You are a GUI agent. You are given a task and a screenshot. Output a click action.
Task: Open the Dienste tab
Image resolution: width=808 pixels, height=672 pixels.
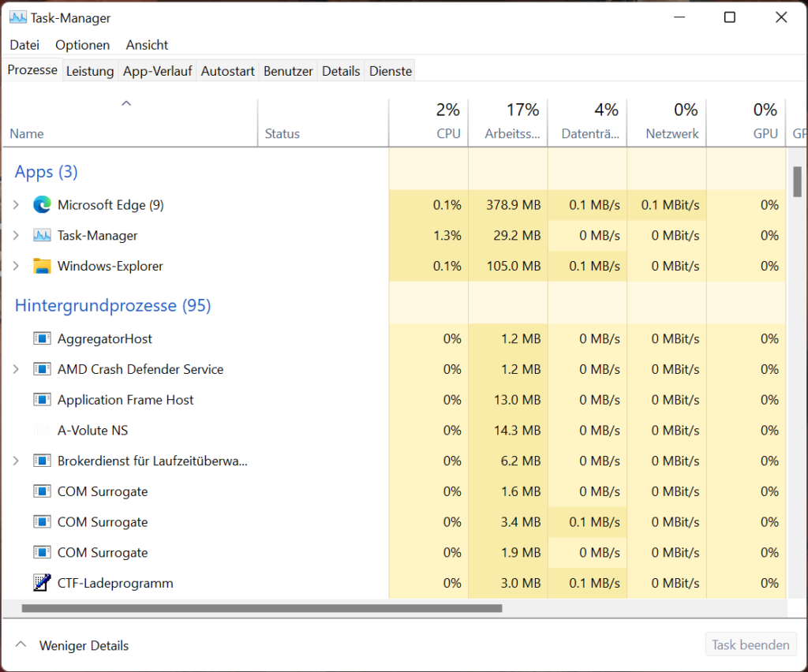point(391,71)
